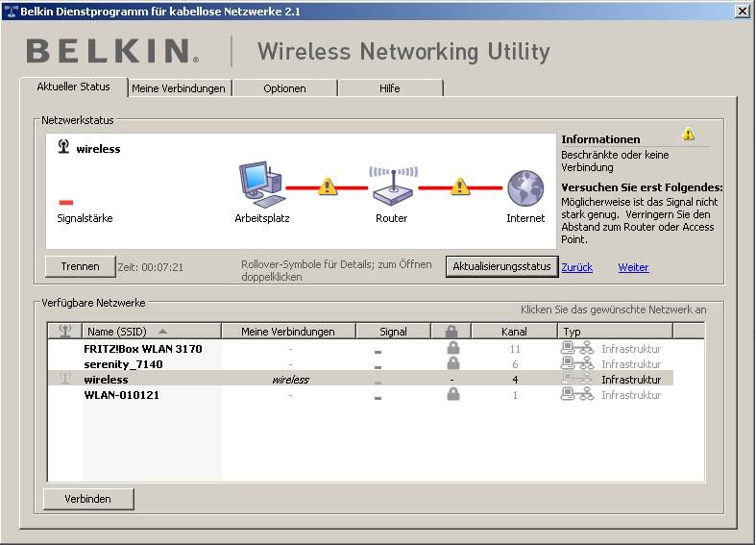Click connected antenna icon in wireless row
The width and height of the screenshot is (756, 545).
[64, 379]
